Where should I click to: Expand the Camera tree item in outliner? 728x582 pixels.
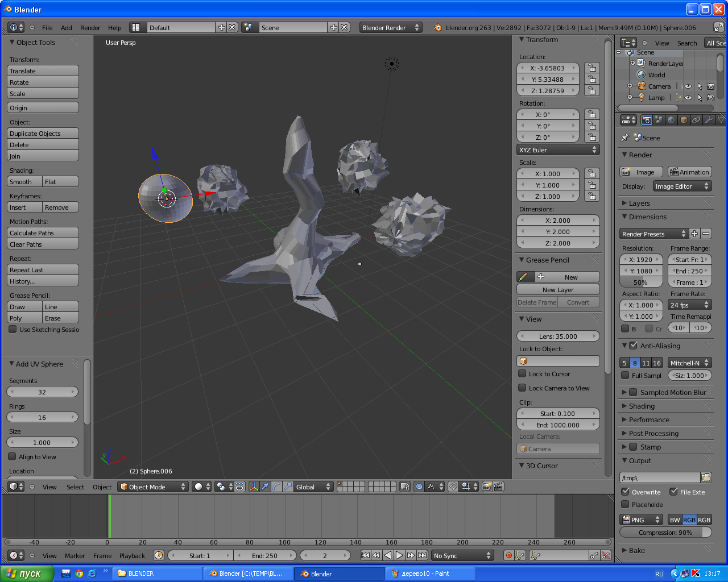(630, 86)
